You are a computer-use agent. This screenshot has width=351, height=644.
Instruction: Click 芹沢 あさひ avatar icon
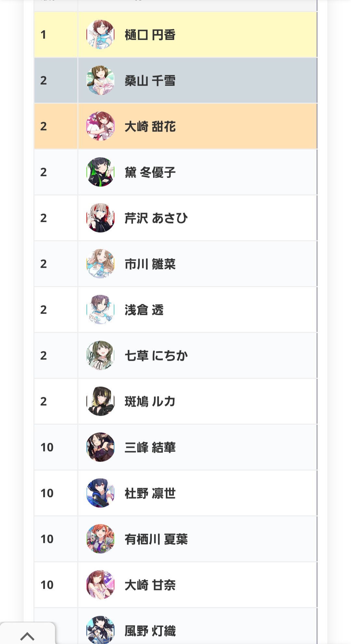click(100, 218)
